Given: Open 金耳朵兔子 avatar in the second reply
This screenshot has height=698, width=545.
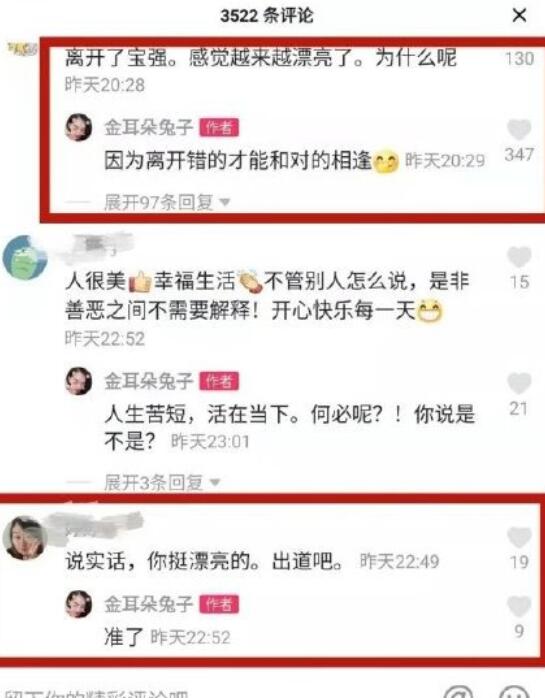Looking at the screenshot, I should pyautogui.click(x=79, y=381).
